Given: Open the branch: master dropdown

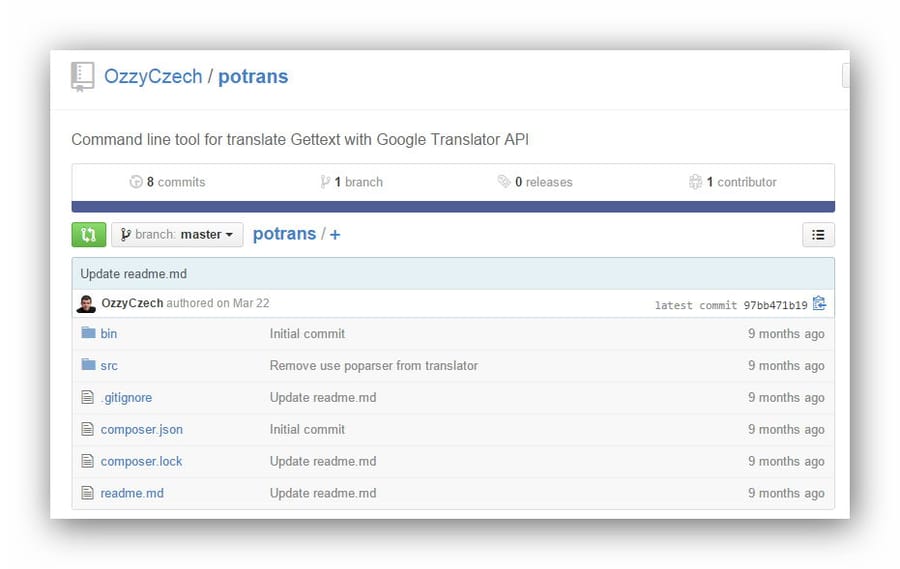Looking at the screenshot, I should pos(177,234).
